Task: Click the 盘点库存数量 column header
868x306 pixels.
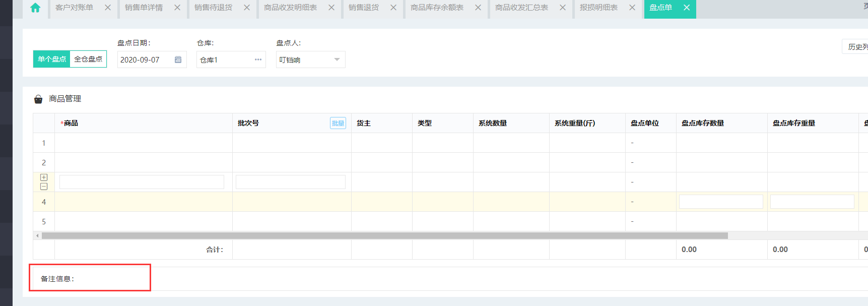Action: (x=721, y=123)
